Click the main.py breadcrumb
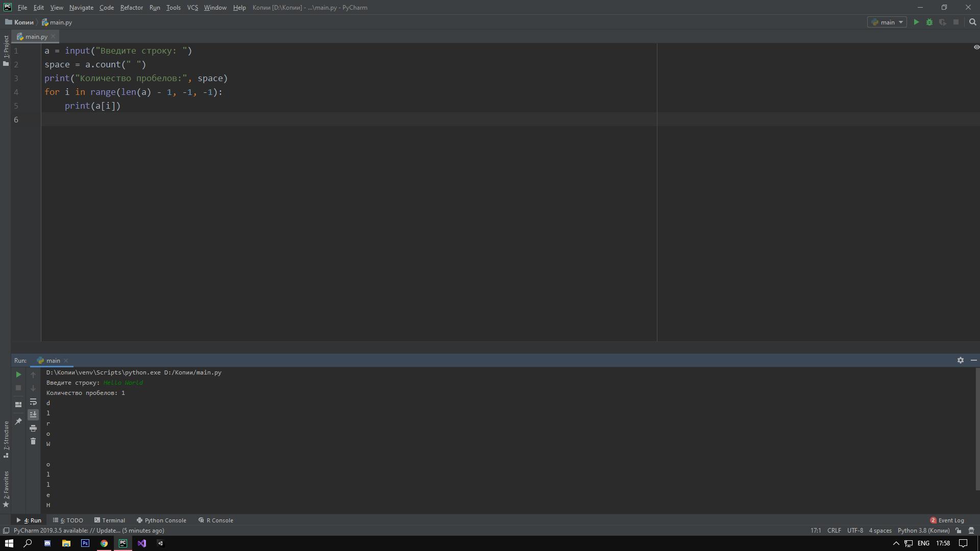Image resolution: width=980 pixels, height=551 pixels. coord(57,22)
